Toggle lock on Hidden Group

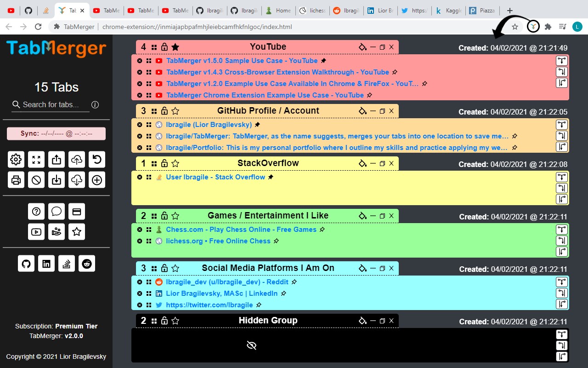coord(164,321)
